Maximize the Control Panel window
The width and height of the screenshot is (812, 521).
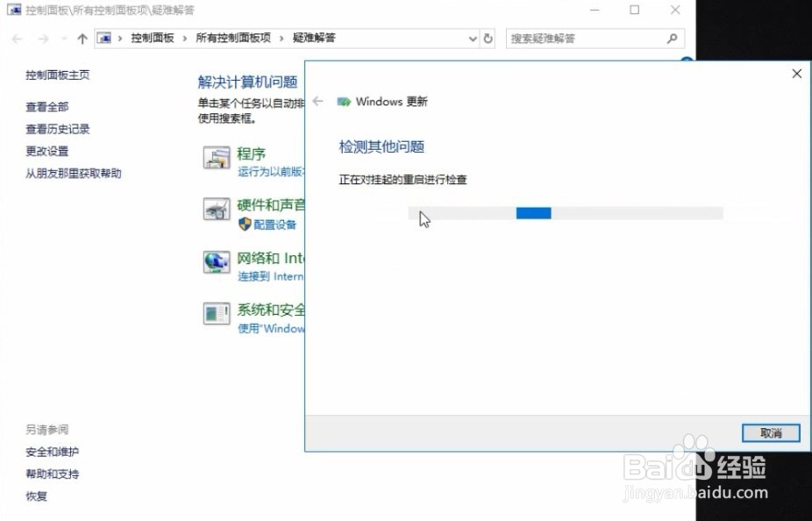tap(634, 10)
